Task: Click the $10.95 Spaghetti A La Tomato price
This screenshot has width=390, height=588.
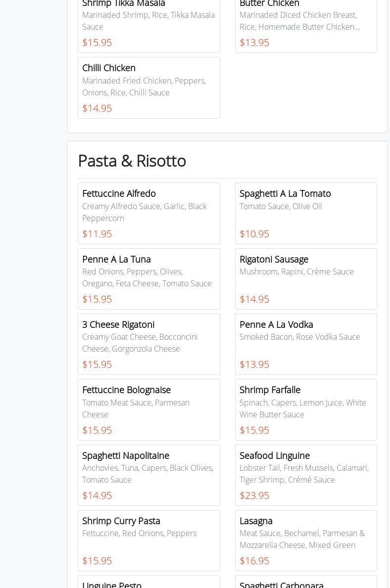Action: click(x=254, y=234)
